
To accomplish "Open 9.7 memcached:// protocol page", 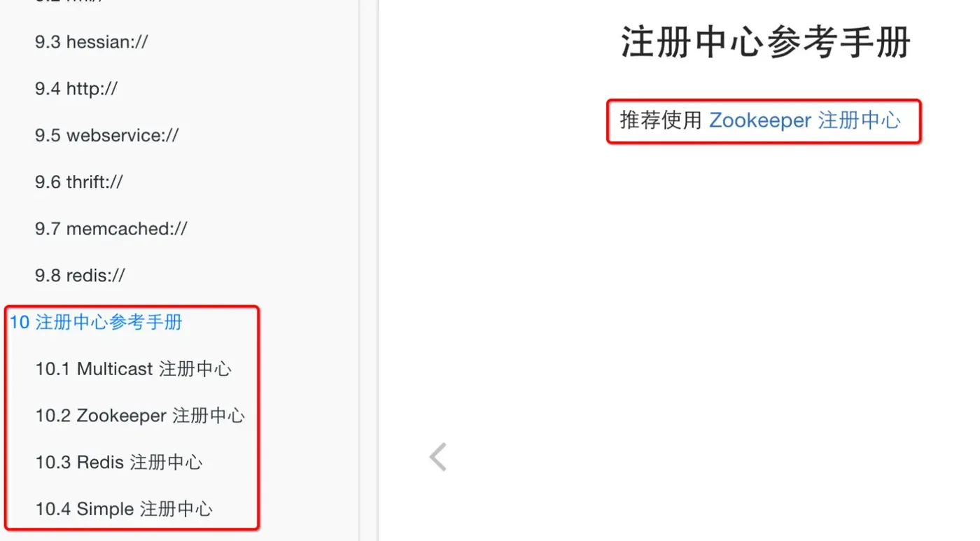I will pyautogui.click(x=111, y=229).
